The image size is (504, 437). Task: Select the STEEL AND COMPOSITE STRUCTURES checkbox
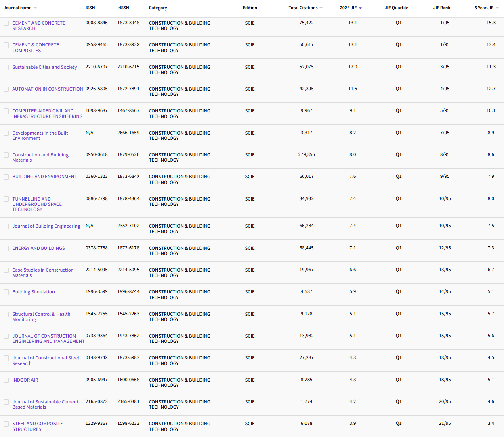coord(6,424)
